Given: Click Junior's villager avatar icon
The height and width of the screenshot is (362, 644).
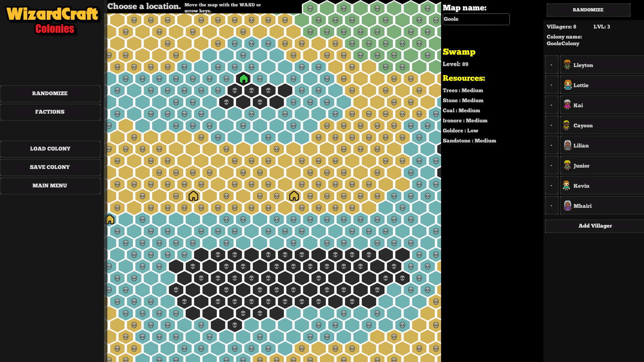Looking at the screenshot, I should click(567, 165).
